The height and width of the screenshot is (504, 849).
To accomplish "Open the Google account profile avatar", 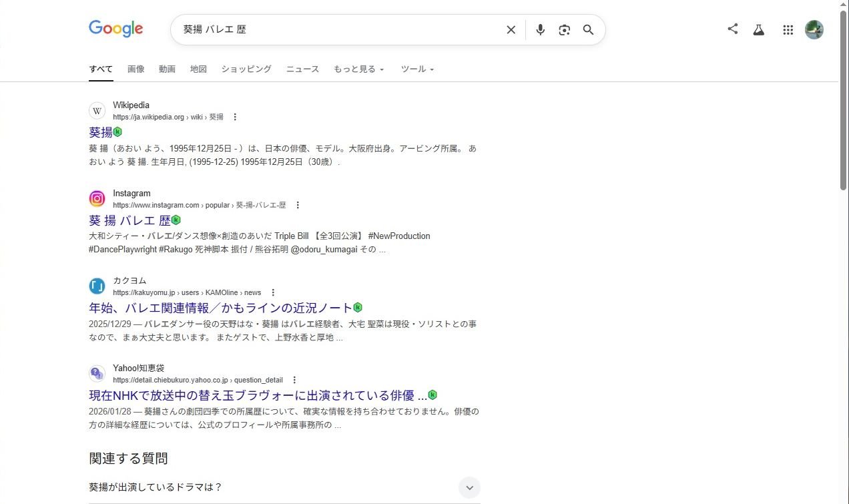I will click(x=814, y=29).
